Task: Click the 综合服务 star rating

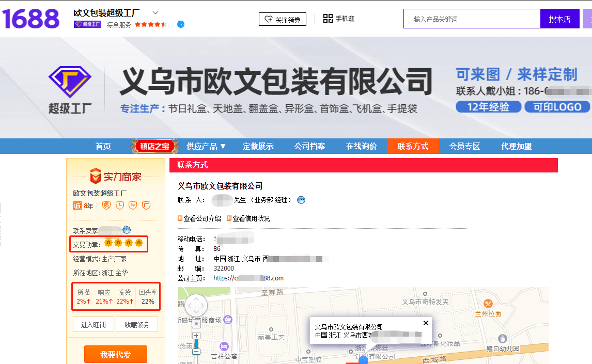Action: point(151,24)
